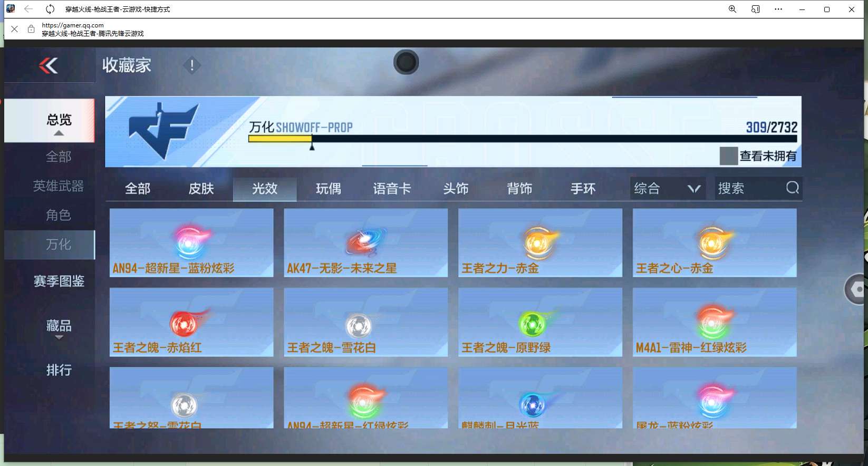The image size is (868, 466).
Task: Tick the 查看未拥有 checkbox
Action: pyautogui.click(x=728, y=156)
